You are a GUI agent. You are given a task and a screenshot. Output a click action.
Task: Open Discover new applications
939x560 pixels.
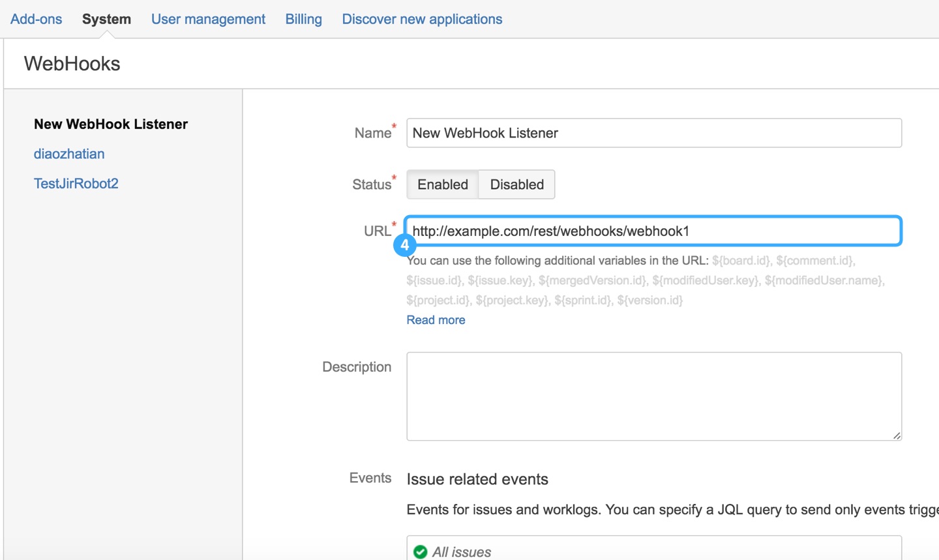(x=422, y=19)
